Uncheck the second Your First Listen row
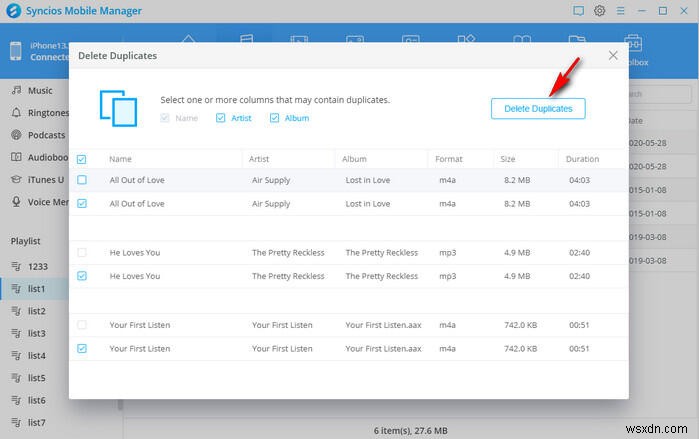Image resolution: width=699 pixels, height=439 pixels. point(82,348)
